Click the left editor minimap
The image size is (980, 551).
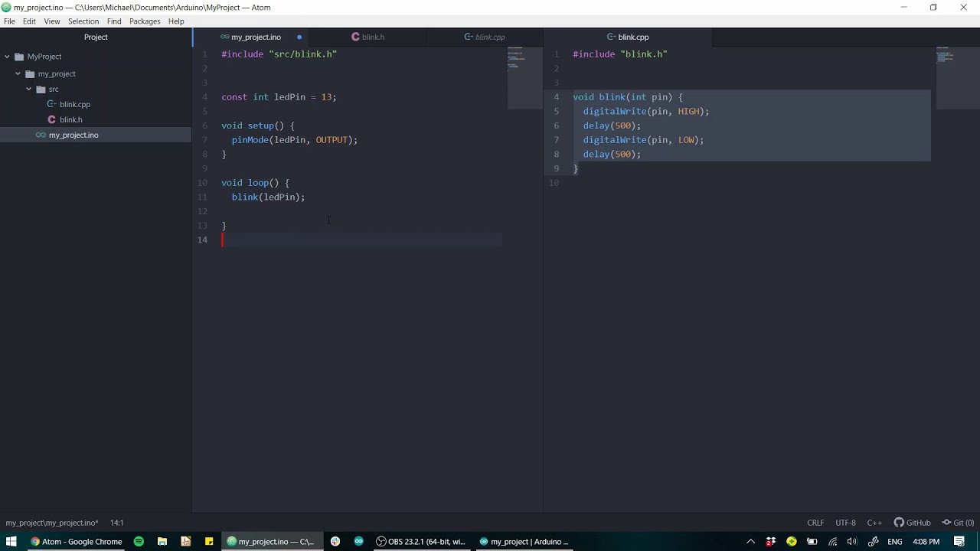[524, 77]
